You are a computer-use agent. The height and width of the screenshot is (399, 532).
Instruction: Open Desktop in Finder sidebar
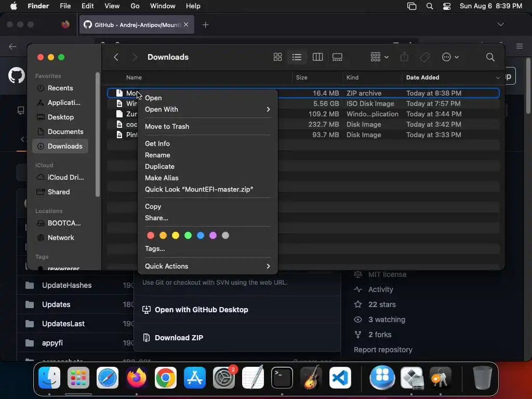coord(60,117)
